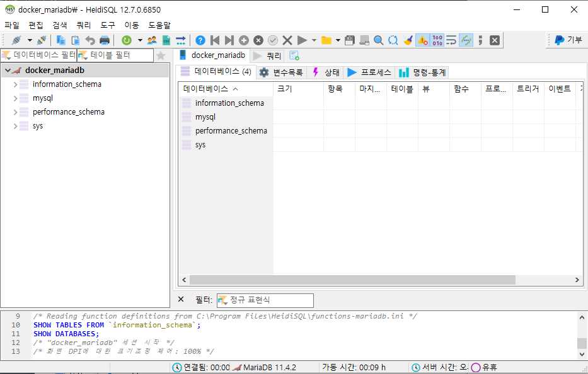Click the Replace text circular icon
Viewport: 588px width, 374px height.
click(393, 40)
